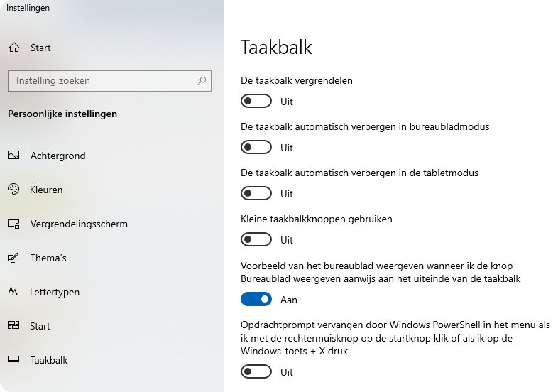Toggle replace Opdrachtprompt with PowerShell switch
This screenshot has width=558, height=392.
click(x=256, y=372)
